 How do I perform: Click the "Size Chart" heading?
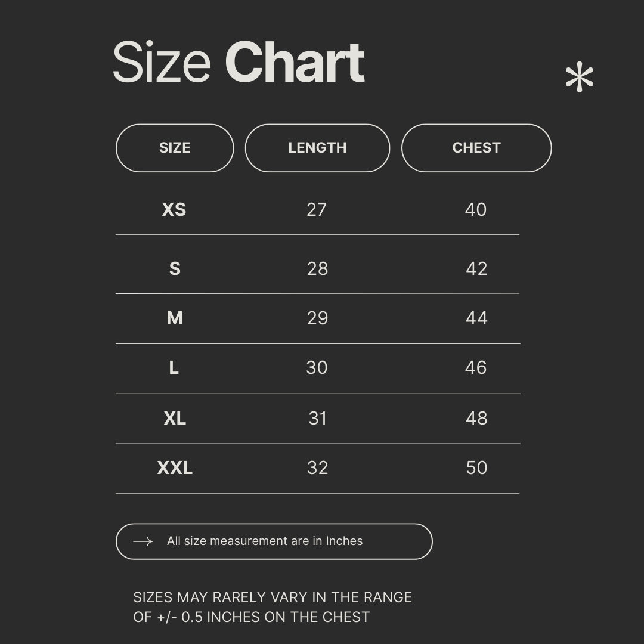pyautogui.click(x=239, y=63)
